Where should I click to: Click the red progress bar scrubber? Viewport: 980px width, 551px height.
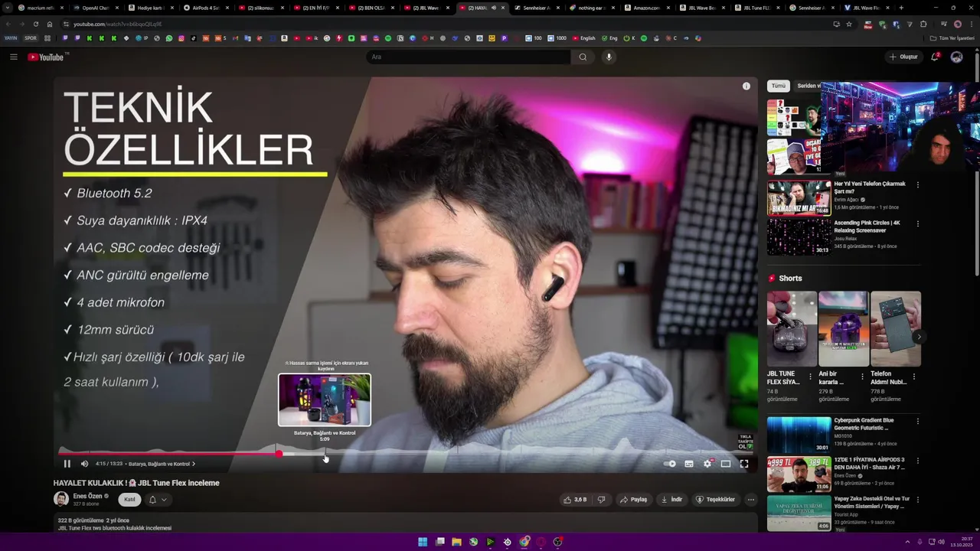point(279,454)
